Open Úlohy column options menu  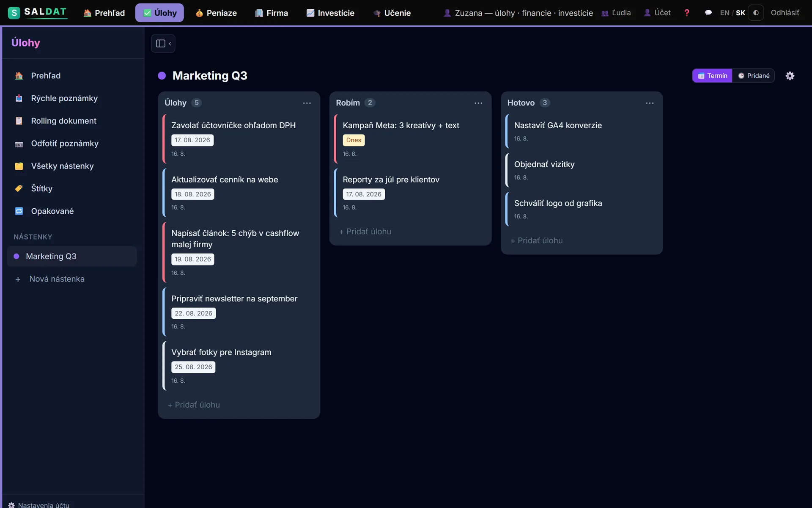pyautogui.click(x=307, y=103)
